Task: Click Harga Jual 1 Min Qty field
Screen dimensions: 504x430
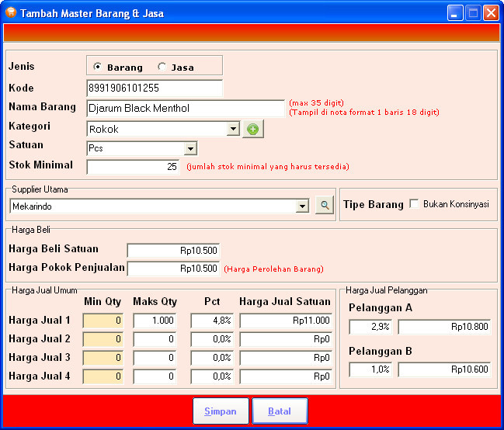Action: click(103, 321)
